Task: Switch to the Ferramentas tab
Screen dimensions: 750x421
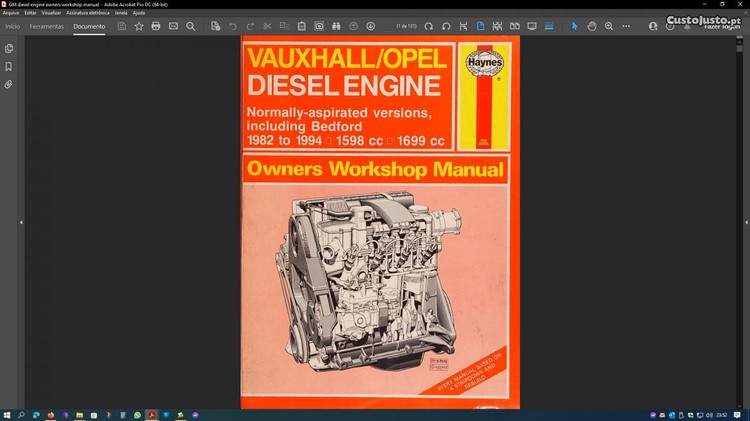Action: (x=46, y=26)
